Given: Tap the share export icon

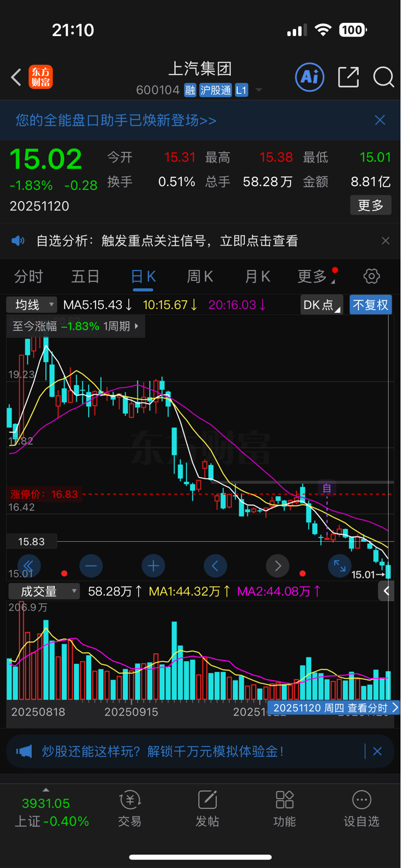Looking at the screenshot, I should pos(348,77).
